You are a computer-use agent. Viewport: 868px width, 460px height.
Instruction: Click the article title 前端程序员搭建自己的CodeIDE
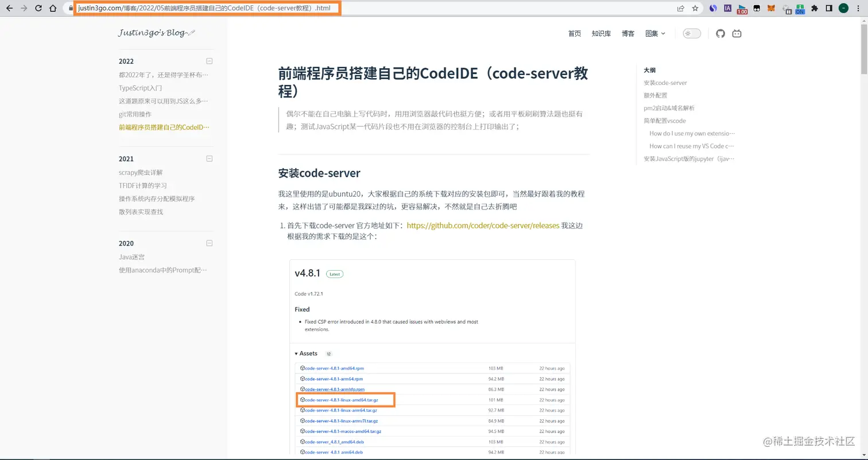pos(433,82)
